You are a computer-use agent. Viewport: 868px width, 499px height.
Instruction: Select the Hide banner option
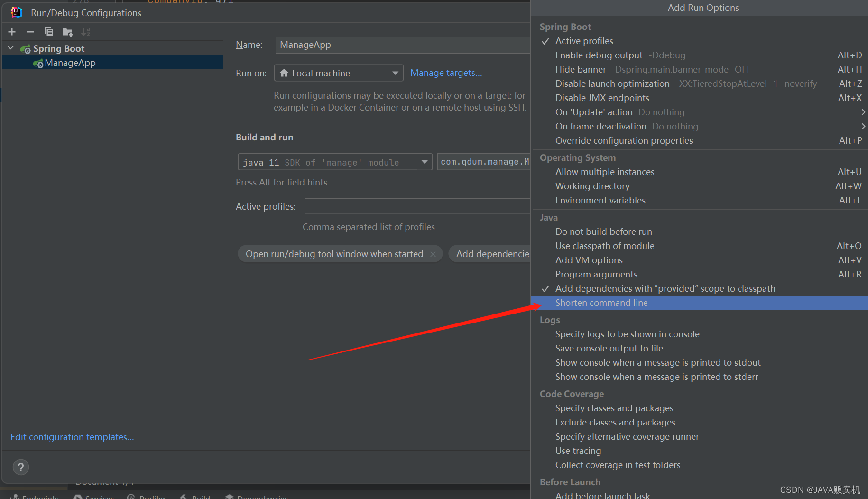tap(699, 69)
